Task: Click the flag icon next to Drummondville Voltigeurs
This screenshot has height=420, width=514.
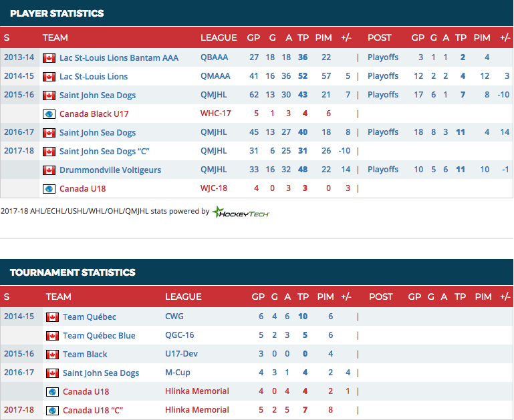Action: click(x=49, y=170)
